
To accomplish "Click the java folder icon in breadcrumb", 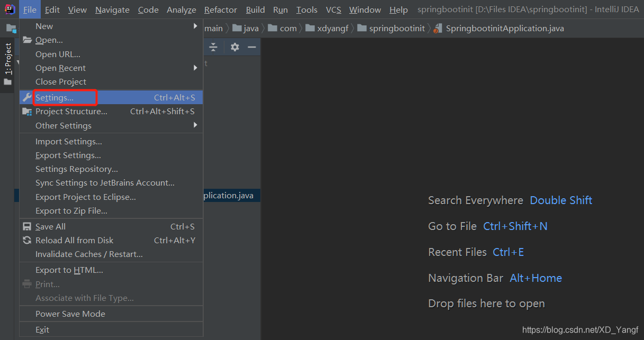I will click(237, 28).
